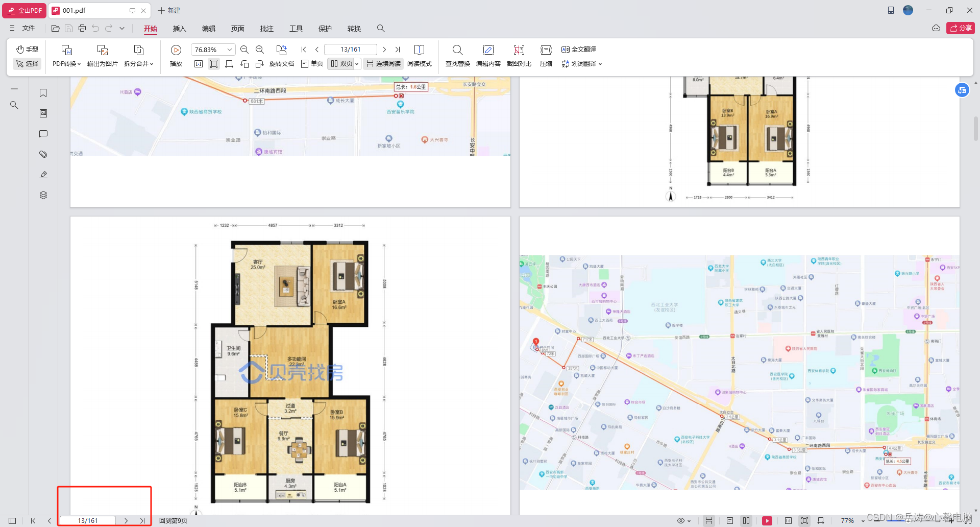Go to previous page in the ribbon
Viewport: 980px width, 527px height.
tap(317, 50)
